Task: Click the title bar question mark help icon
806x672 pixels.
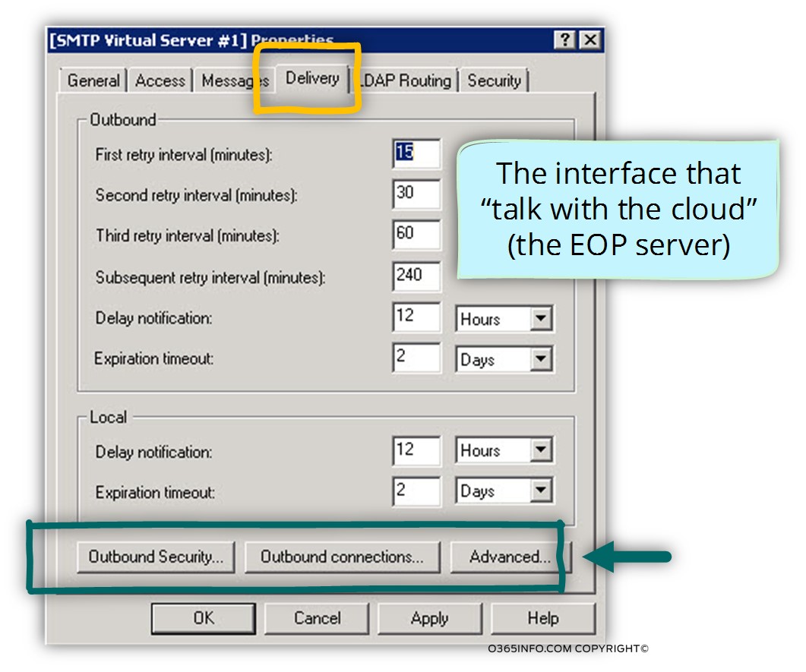Action: (565, 39)
